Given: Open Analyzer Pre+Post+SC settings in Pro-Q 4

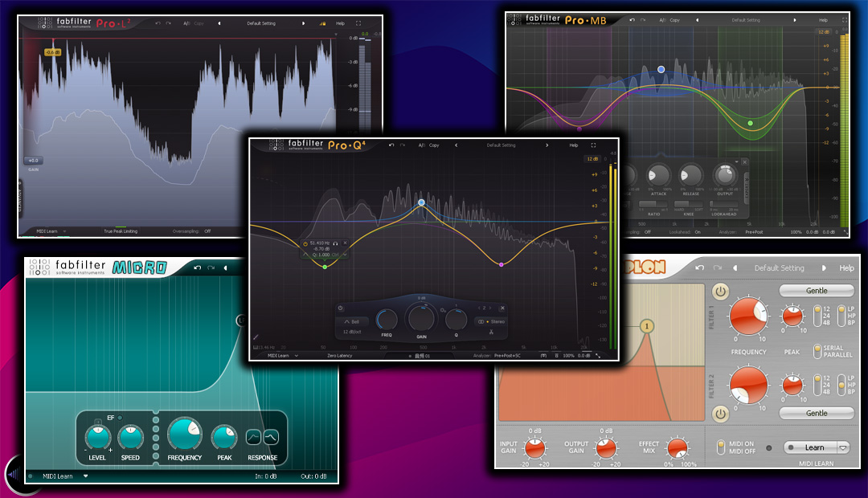Looking at the screenshot, I should (x=497, y=355).
